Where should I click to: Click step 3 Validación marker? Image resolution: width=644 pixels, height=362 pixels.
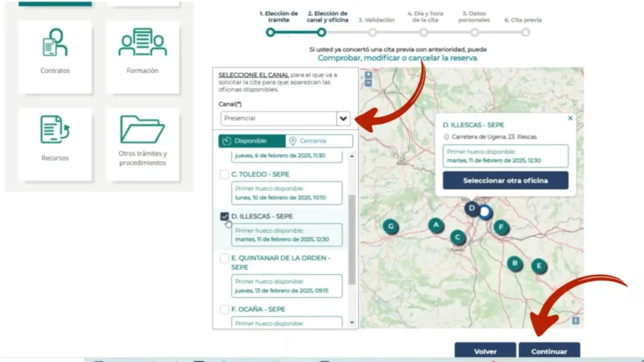tap(372, 32)
